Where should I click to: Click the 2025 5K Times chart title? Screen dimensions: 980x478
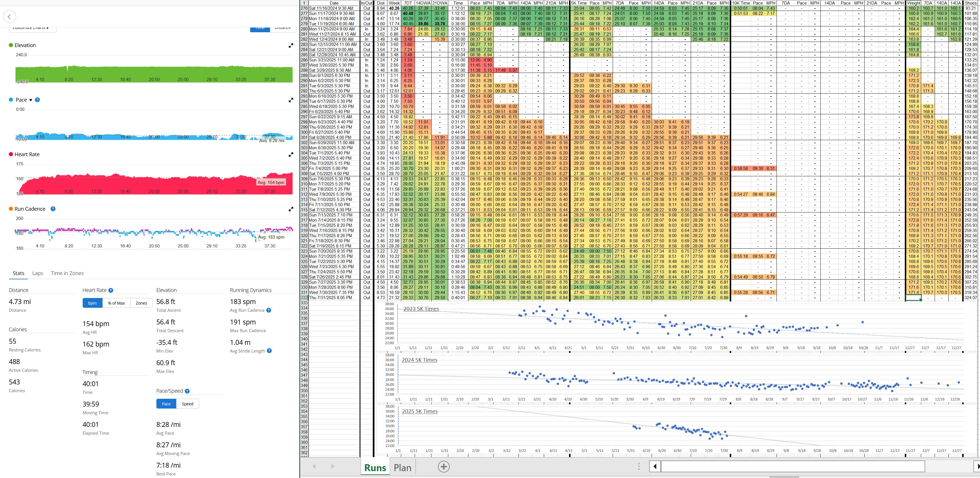click(420, 411)
